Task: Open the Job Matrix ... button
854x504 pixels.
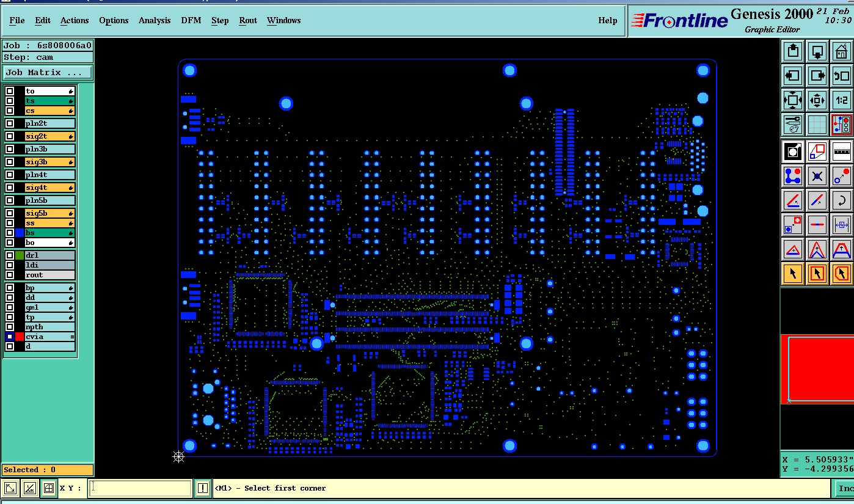Action: pos(48,72)
